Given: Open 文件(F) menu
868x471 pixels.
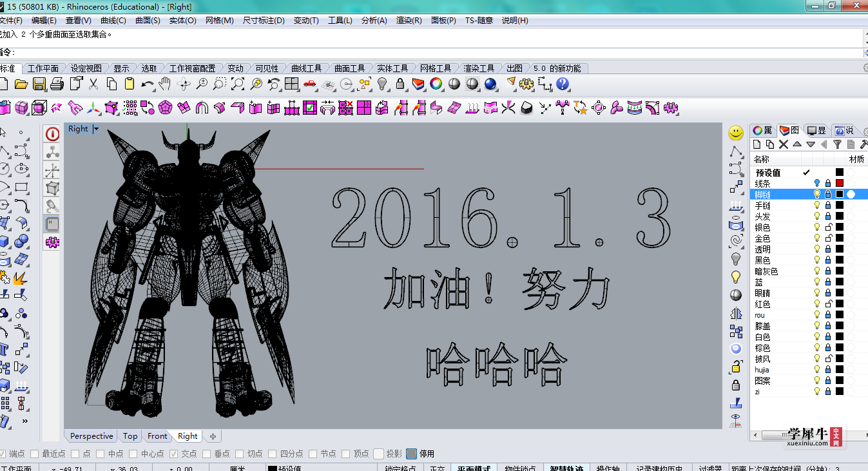Looking at the screenshot, I should point(11,20).
